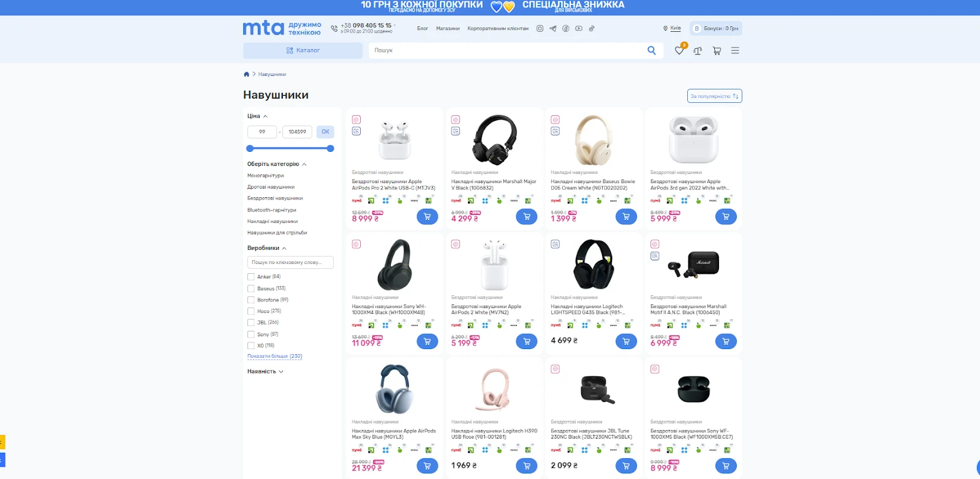The height and width of the screenshot is (479, 980).
Task: Tick the Borofone manufacturer checkbox
Action: [x=251, y=300]
